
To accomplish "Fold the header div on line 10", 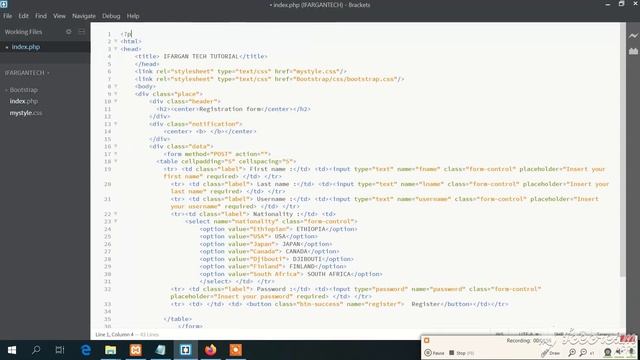I will (116, 101).
